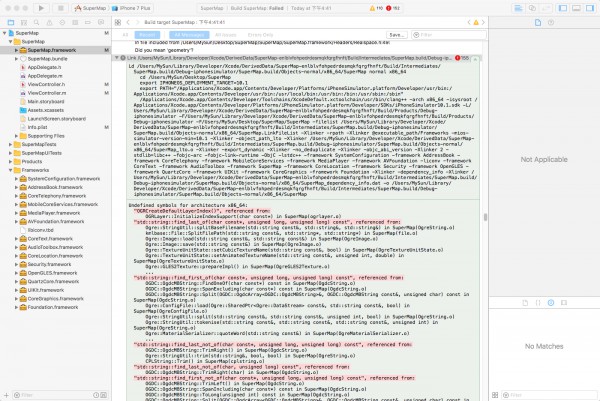Click the yellow warning count in toolbar
Screen dimensions: 600x401
coord(376,8)
